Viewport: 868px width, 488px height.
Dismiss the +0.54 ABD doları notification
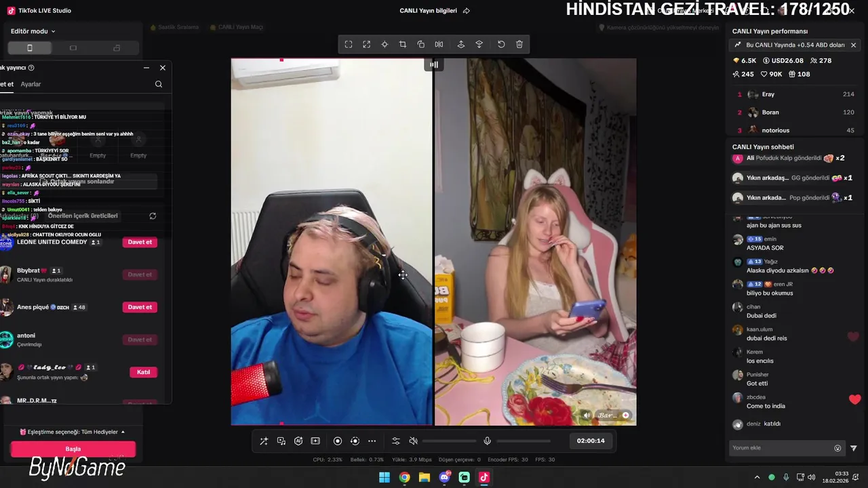click(x=853, y=45)
